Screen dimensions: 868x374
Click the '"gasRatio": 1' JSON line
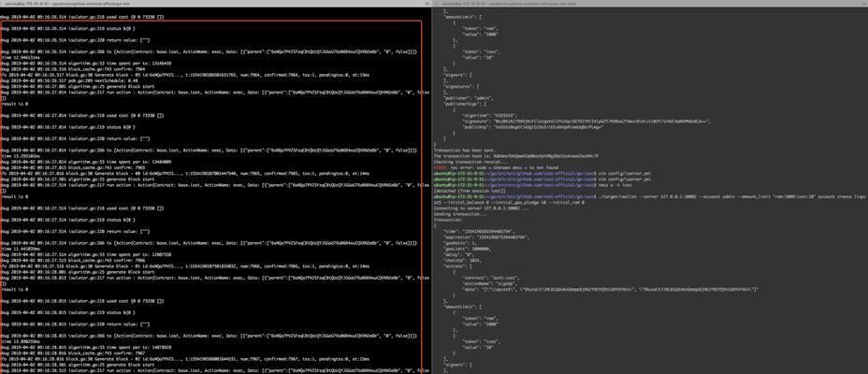[x=459, y=243]
